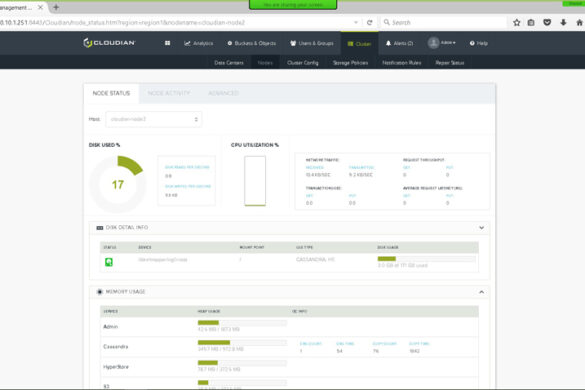Click the 'CASSANDRA, HS' use type cell

(x=315, y=259)
